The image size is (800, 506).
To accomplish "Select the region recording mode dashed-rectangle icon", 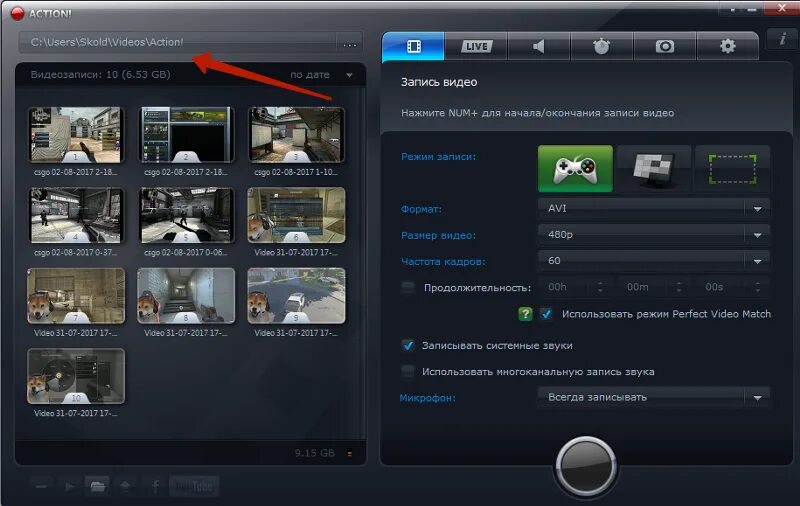I will 733,169.
